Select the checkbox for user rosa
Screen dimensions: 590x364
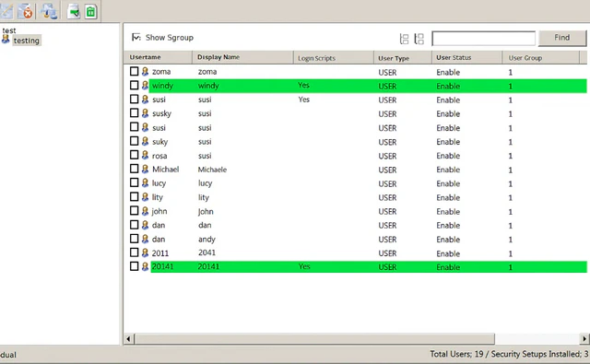pos(134,155)
